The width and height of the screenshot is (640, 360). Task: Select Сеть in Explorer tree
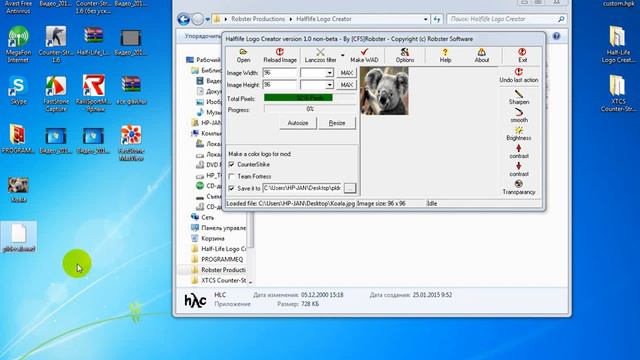click(x=207, y=218)
